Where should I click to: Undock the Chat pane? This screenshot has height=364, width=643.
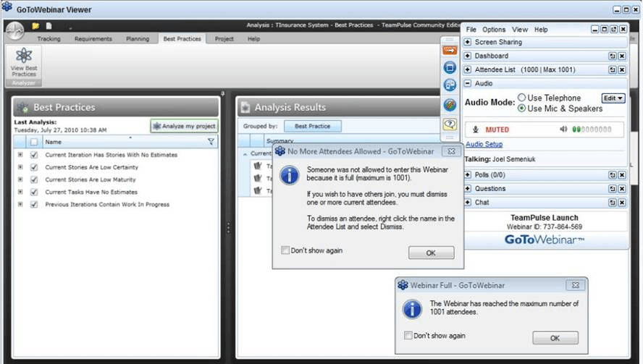(x=613, y=203)
